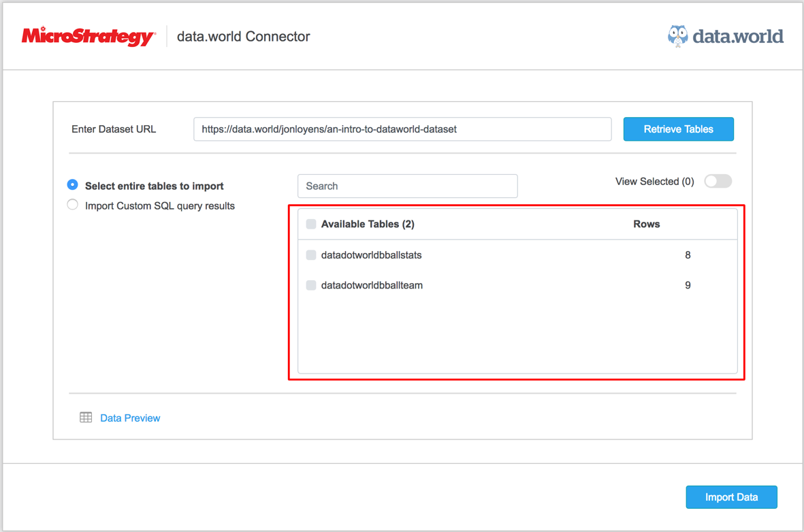Image resolution: width=804 pixels, height=532 pixels.
Task: Click the data.world wordmark text
Action: pos(738,36)
